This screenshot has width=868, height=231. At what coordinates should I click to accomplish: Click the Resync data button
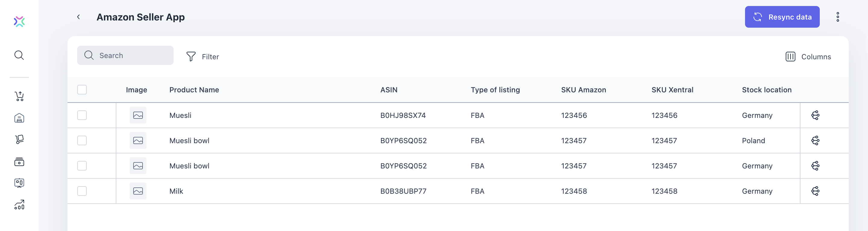(782, 17)
